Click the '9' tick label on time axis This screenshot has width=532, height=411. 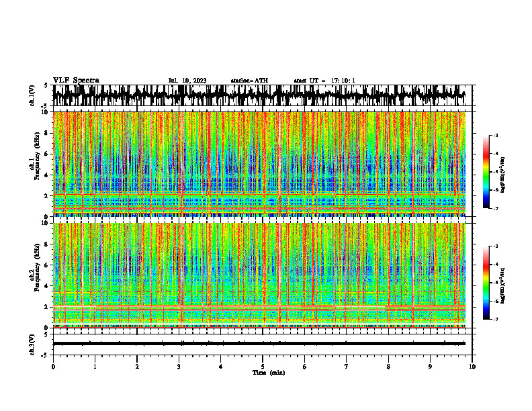[x=430, y=367]
